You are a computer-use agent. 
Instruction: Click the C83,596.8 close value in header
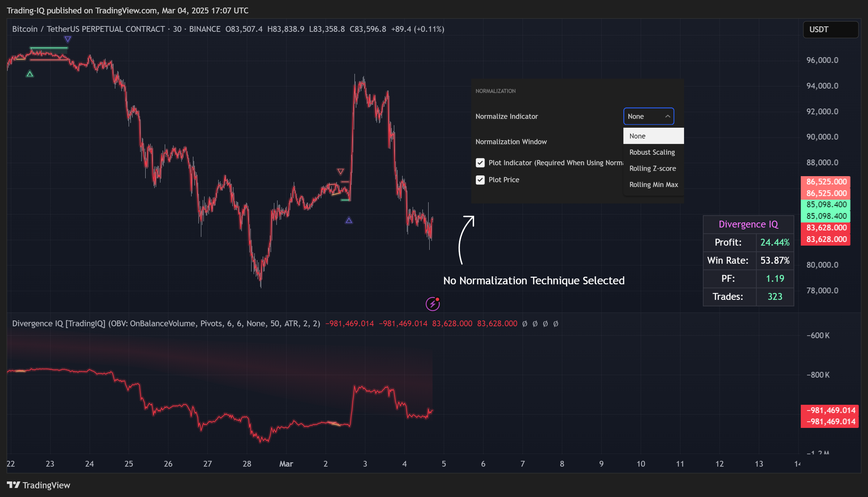(x=368, y=29)
